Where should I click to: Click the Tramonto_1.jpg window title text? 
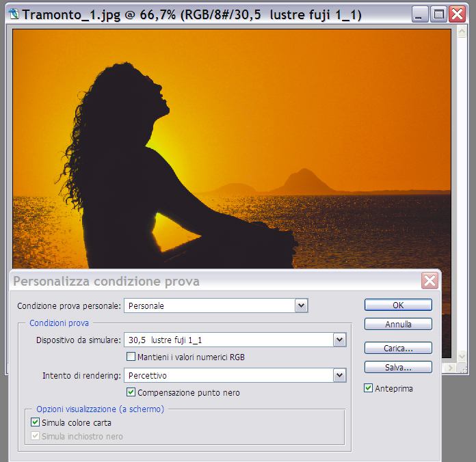tap(192, 14)
